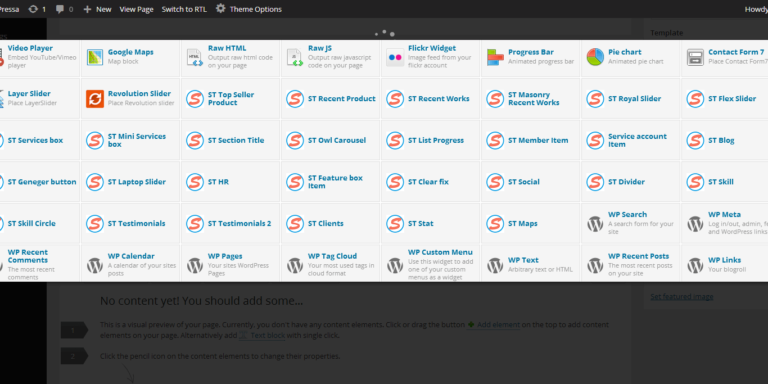768x384 pixels.
Task: Click the updates counter in admin bar
Action: point(37,9)
